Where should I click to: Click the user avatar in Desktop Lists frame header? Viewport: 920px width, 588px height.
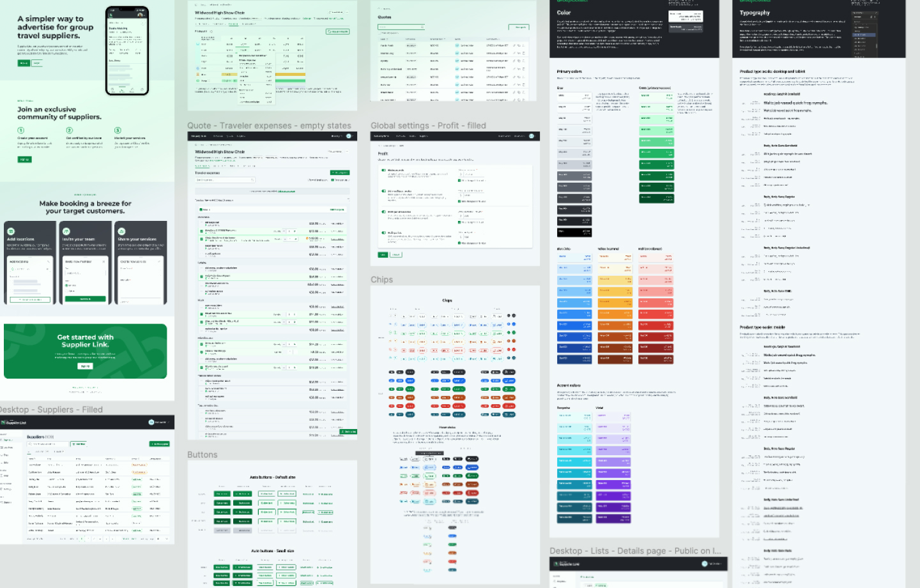[705, 564]
